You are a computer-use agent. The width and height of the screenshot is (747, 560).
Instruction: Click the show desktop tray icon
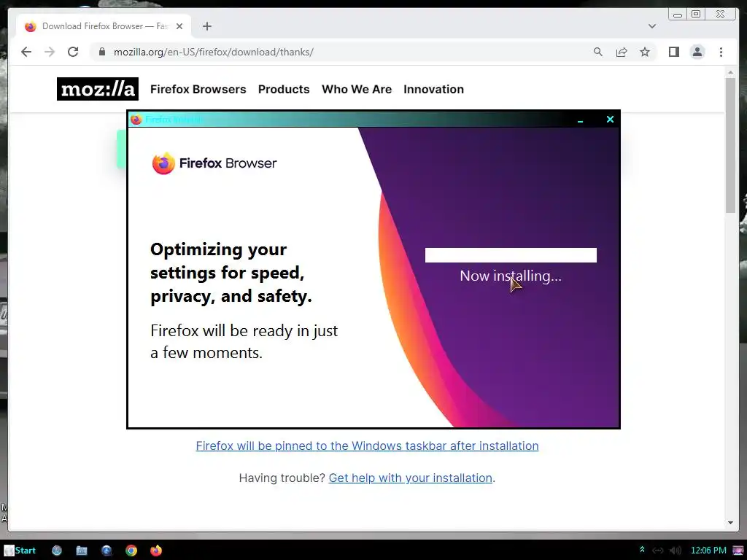click(x=738, y=551)
